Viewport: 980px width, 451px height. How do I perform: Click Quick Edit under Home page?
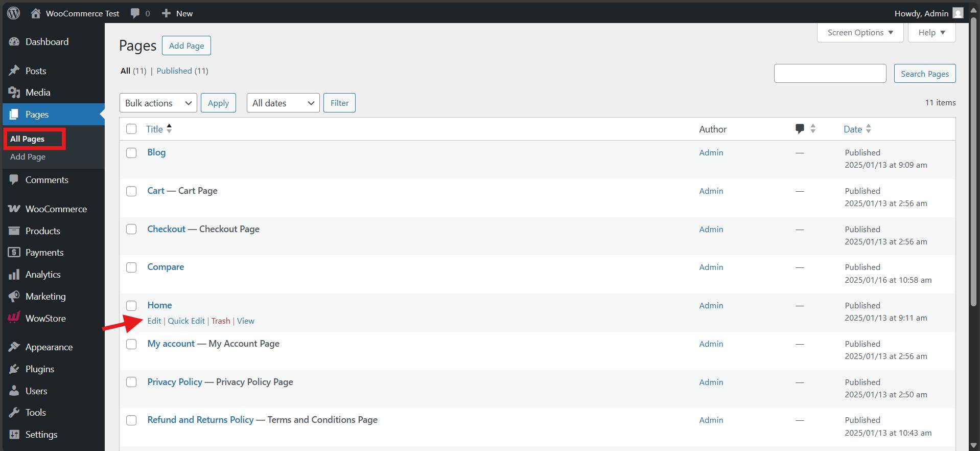(186, 321)
